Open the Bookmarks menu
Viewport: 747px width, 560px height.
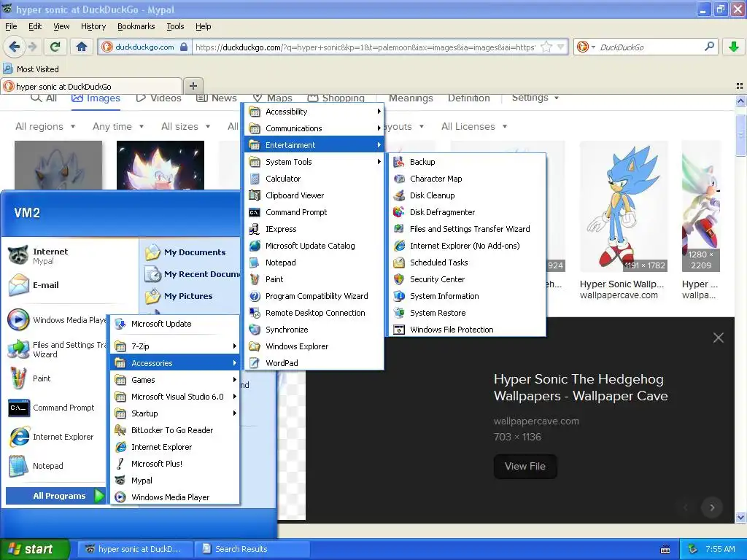click(x=136, y=26)
